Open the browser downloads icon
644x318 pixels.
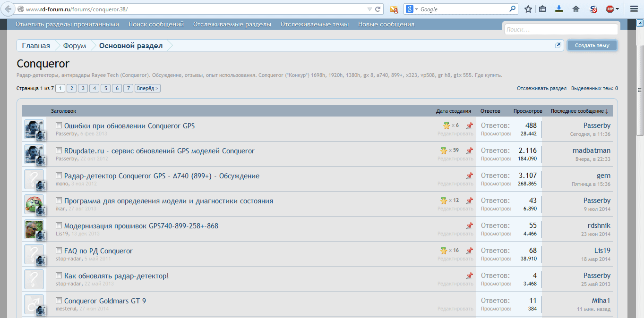pos(559,9)
